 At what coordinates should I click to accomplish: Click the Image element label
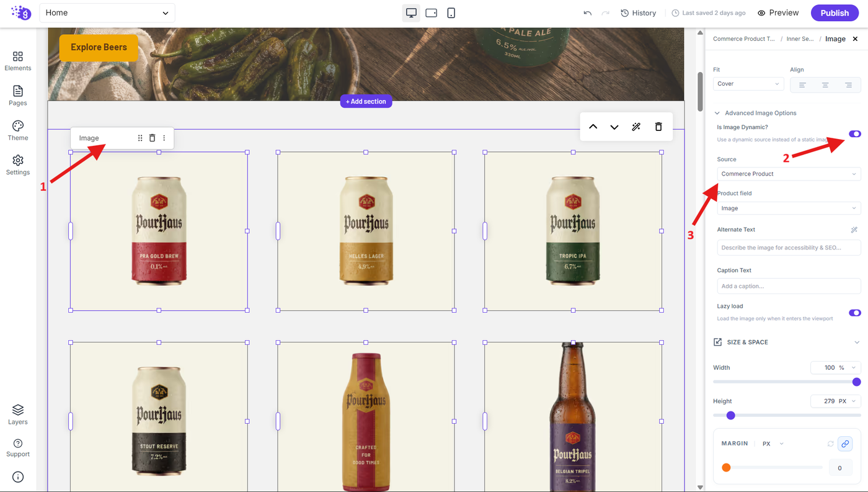89,138
